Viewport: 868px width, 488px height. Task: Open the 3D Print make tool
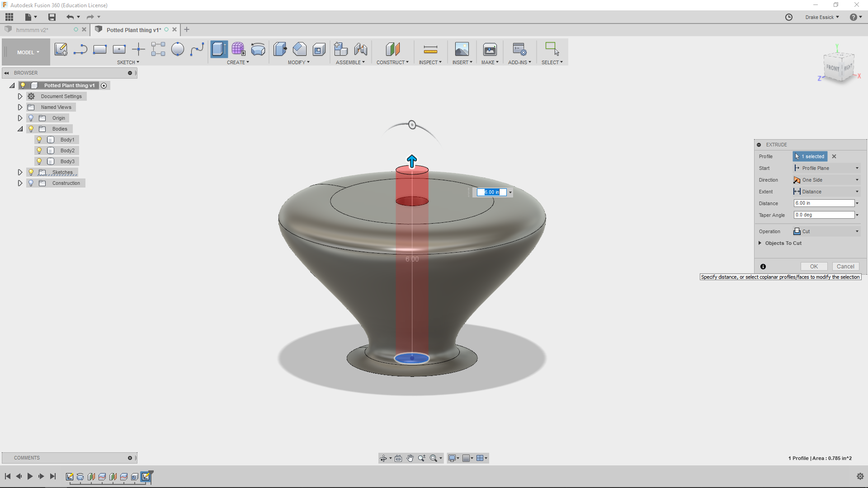tap(490, 49)
